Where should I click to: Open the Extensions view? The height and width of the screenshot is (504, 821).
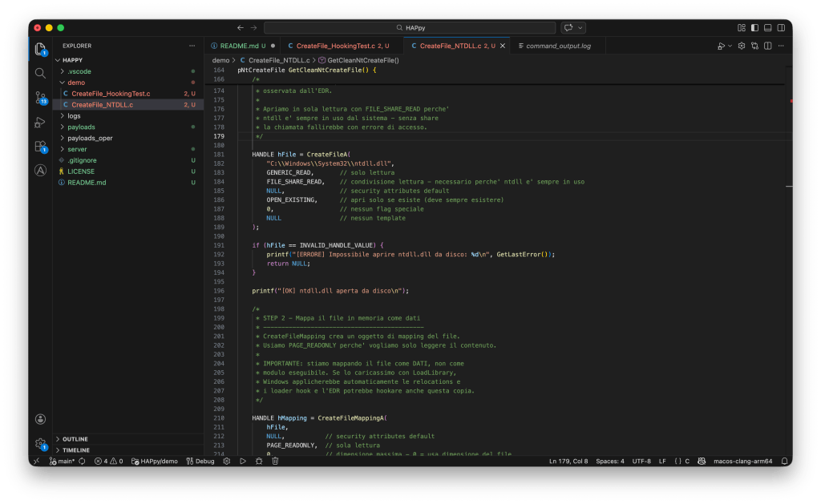pos(40,147)
